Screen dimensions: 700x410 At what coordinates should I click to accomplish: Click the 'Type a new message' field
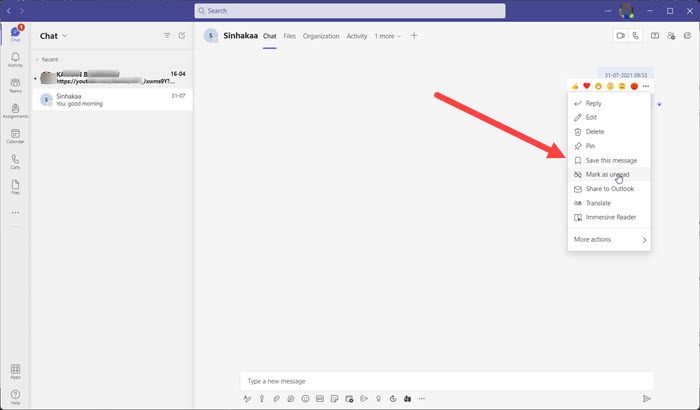(446, 381)
